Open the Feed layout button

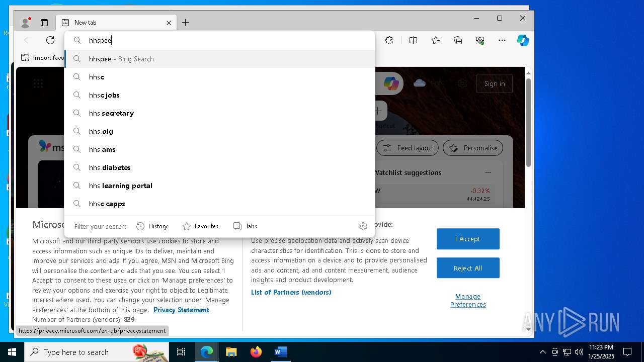408,148
